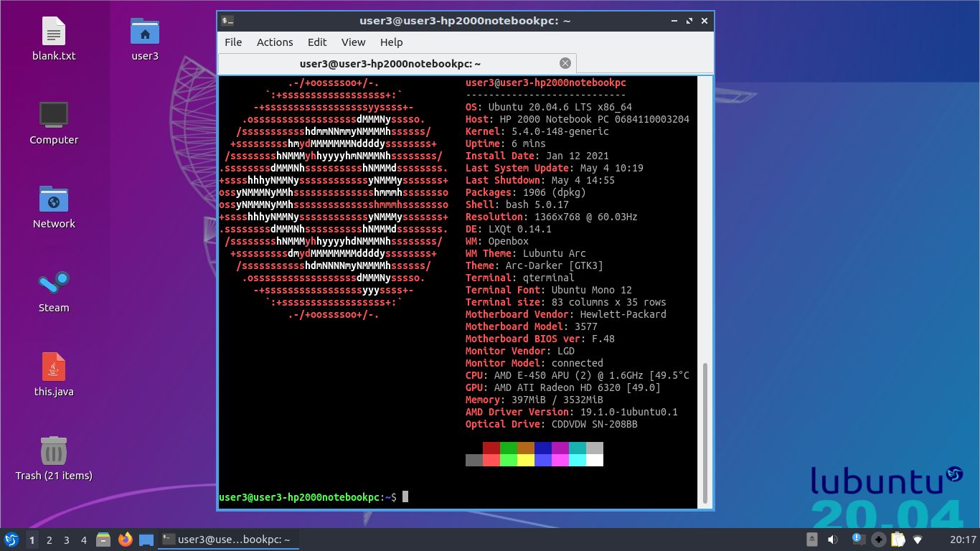Click the 'WM: Openbox' line
980x551 pixels.
pos(496,241)
